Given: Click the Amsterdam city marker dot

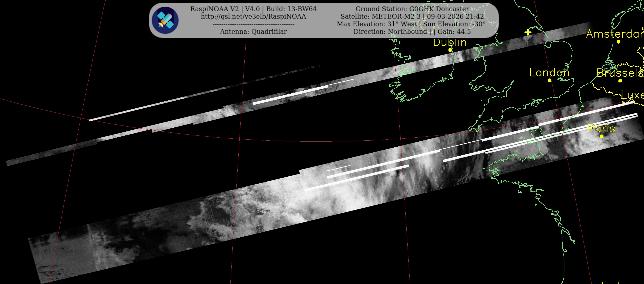Looking at the screenshot, I should pos(618,42).
